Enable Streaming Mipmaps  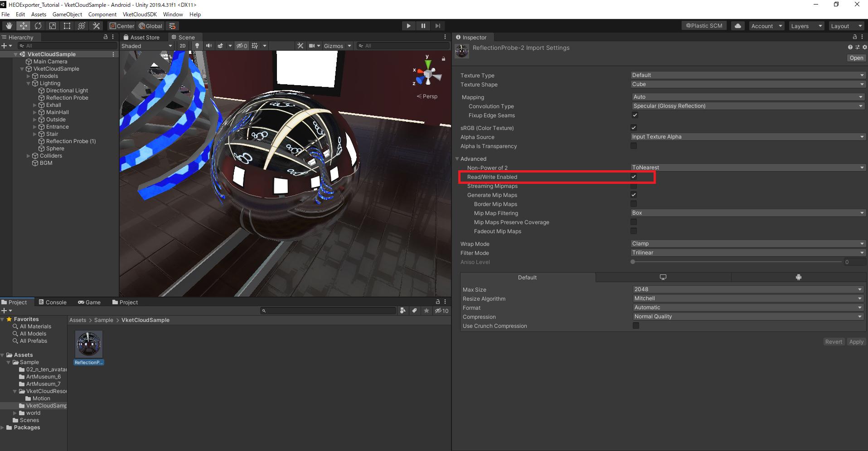click(633, 186)
